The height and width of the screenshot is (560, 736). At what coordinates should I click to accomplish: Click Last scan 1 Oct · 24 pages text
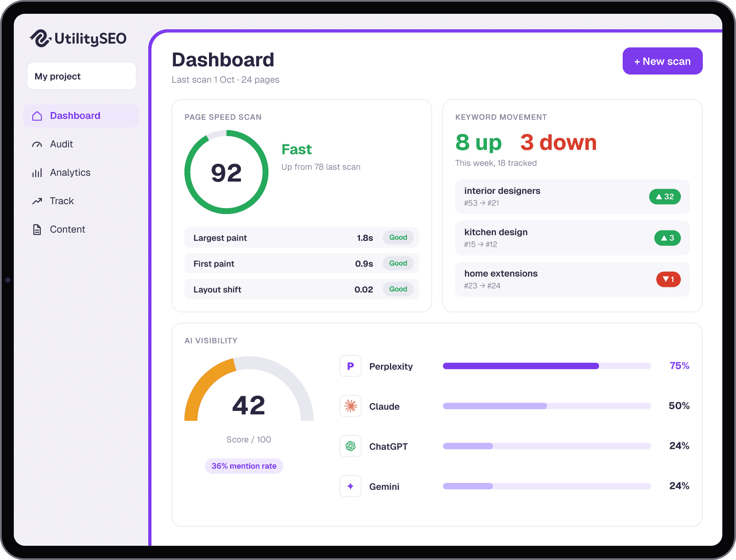tap(225, 80)
